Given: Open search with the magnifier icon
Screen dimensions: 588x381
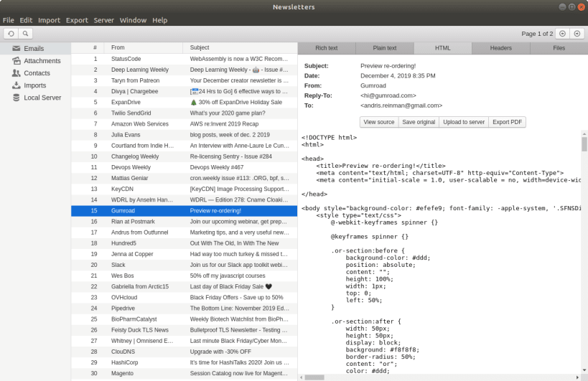Looking at the screenshot, I should pos(25,33).
